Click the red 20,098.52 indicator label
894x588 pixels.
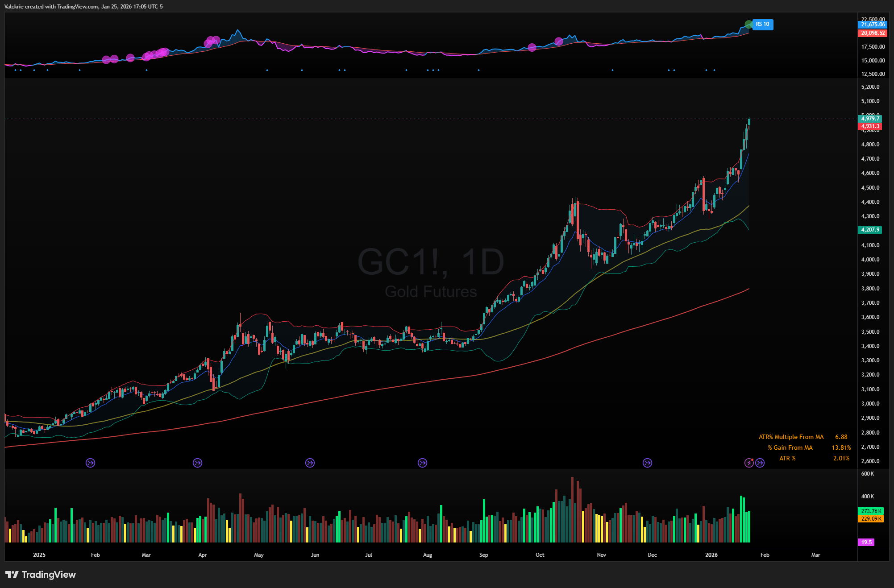[x=873, y=33]
